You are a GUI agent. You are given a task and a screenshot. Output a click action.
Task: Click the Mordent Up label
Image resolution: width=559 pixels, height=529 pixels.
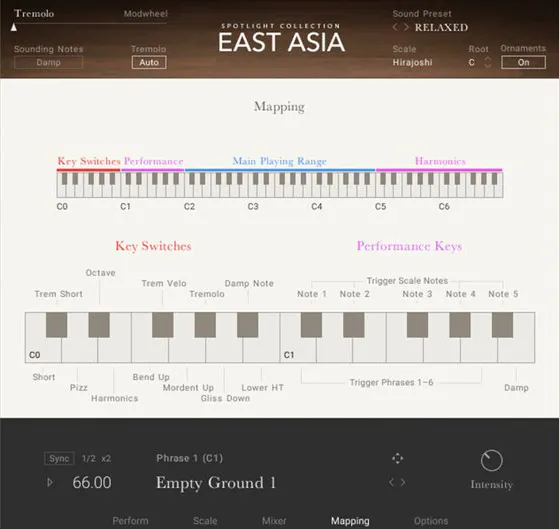188,387
